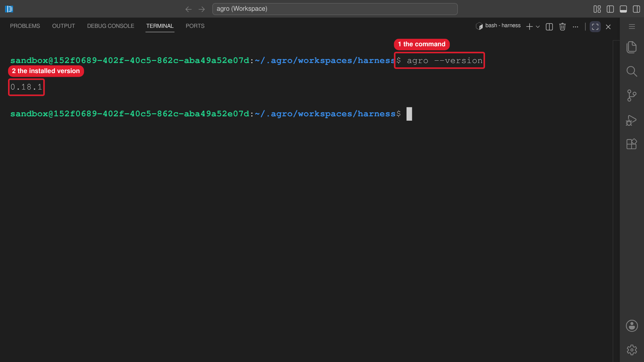The width and height of the screenshot is (644, 362).
Task: Switch to the OUTPUT tab
Action: click(63, 26)
